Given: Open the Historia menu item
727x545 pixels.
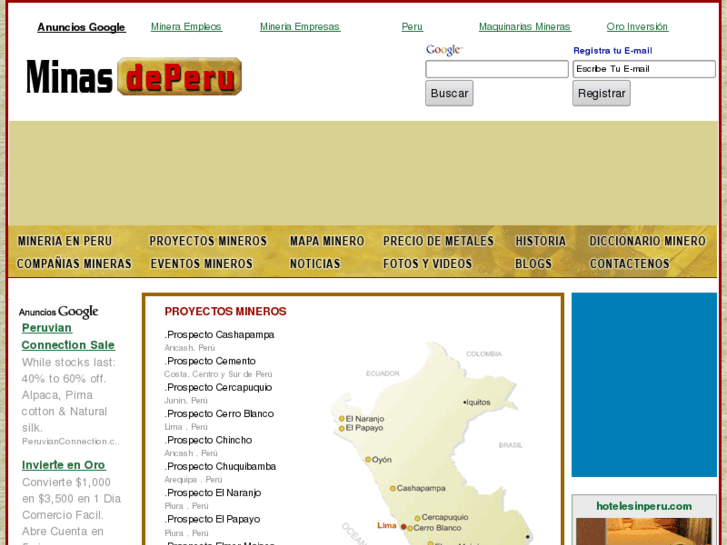Looking at the screenshot, I should pos(541,241).
